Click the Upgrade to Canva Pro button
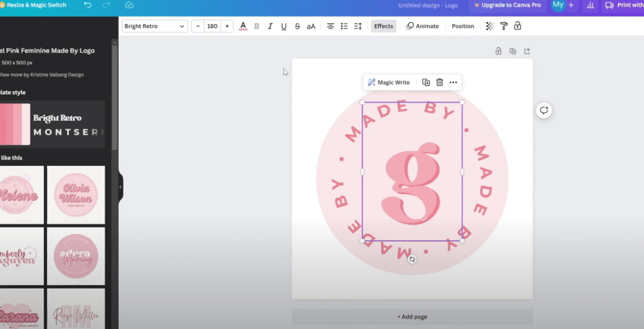The width and height of the screenshot is (644, 329). click(x=508, y=5)
